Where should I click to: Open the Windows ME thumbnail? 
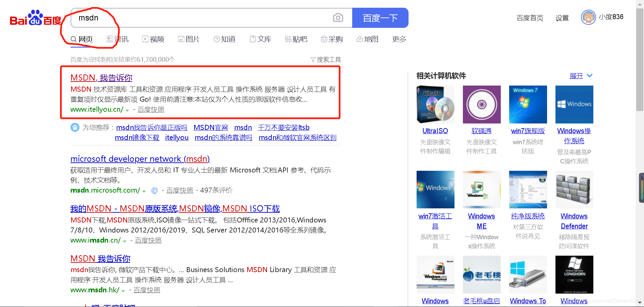[482, 190]
